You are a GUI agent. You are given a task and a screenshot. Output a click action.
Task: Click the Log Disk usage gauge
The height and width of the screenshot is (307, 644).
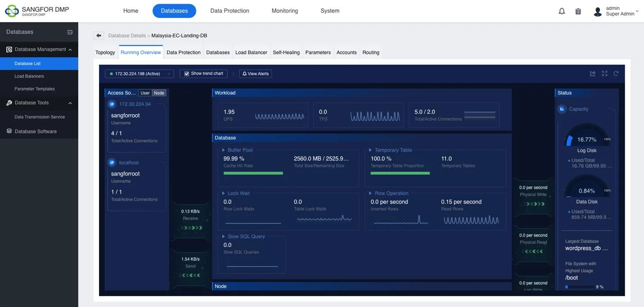[x=587, y=135]
